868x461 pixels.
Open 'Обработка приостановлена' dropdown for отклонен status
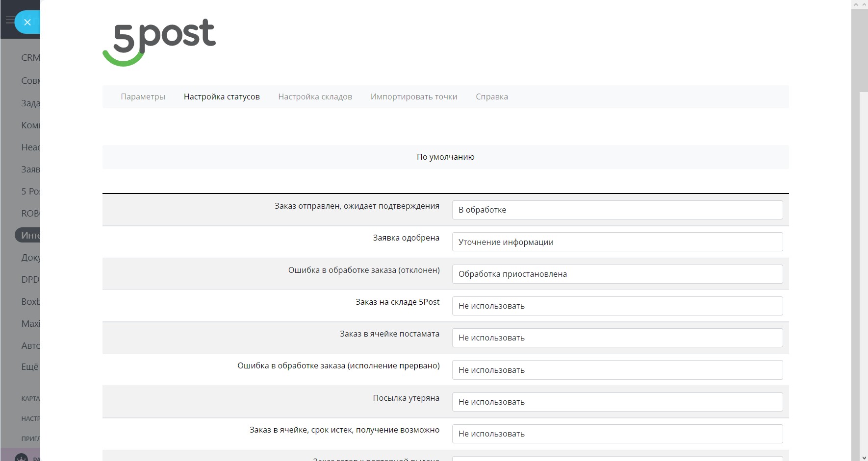(617, 274)
